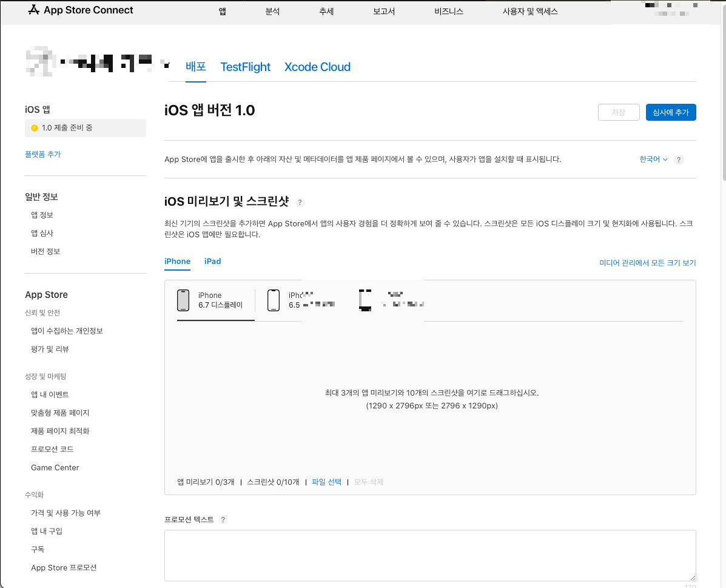Click help icon beside 한국어 language
726x588 pixels.
679,160
